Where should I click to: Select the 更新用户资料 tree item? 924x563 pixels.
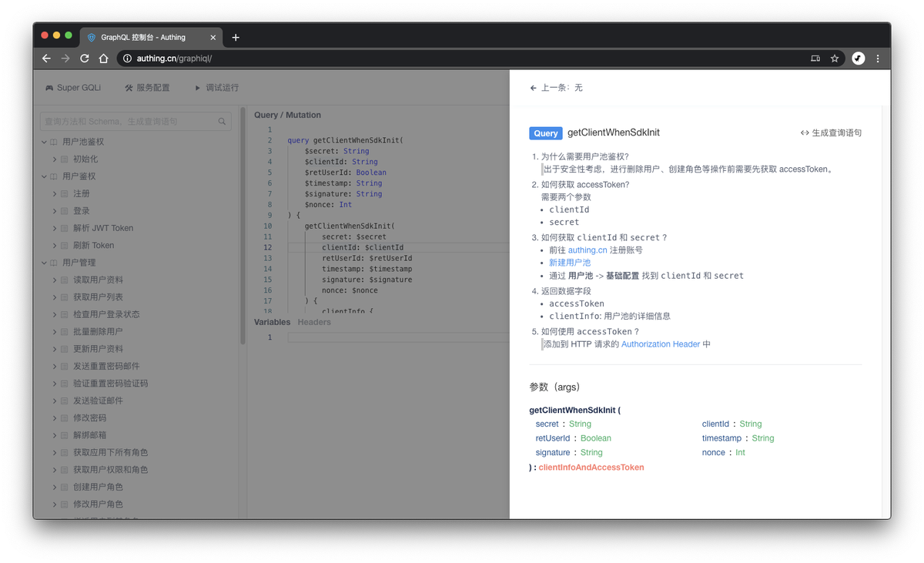(x=98, y=349)
